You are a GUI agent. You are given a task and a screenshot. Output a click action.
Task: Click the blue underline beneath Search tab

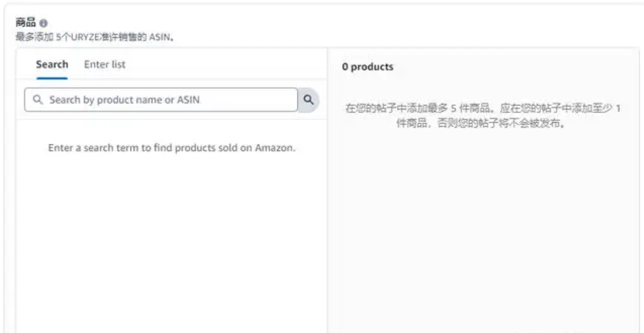pyautogui.click(x=52, y=78)
